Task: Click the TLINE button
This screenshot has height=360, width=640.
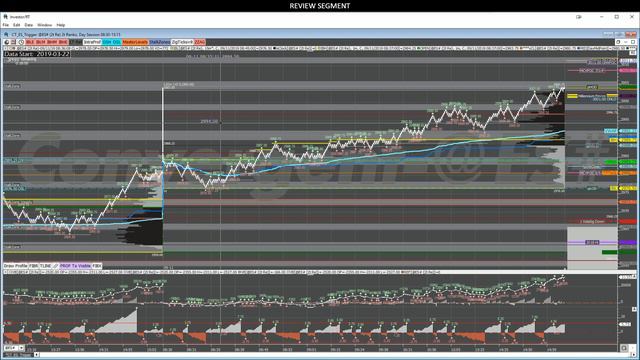Action: click(45, 266)
